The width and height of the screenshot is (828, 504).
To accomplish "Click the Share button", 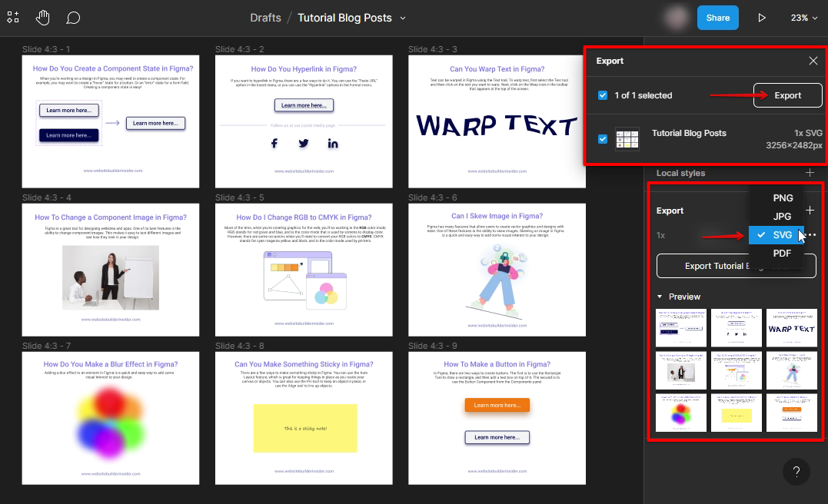I will click(x=717, y=18).
